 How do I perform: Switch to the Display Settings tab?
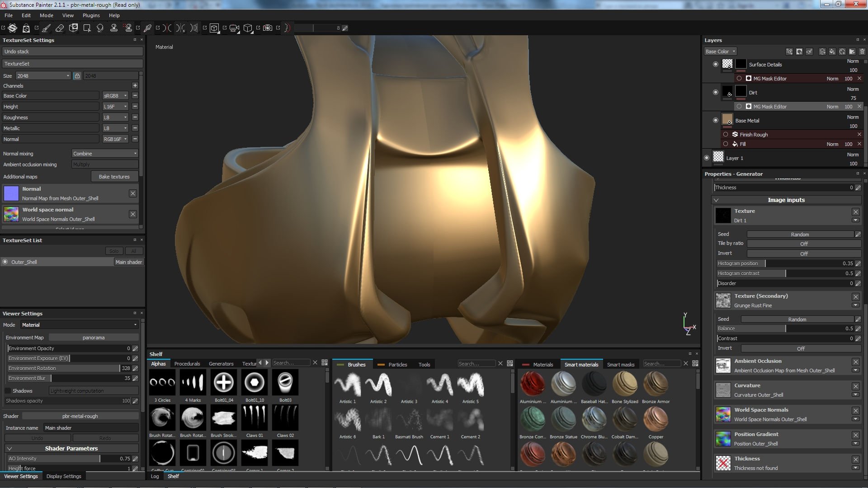pos(64,476)
